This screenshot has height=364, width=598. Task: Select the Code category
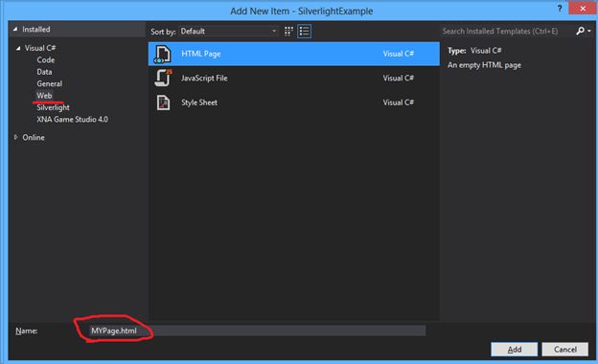pyautogui.click(x=46, y=59)
